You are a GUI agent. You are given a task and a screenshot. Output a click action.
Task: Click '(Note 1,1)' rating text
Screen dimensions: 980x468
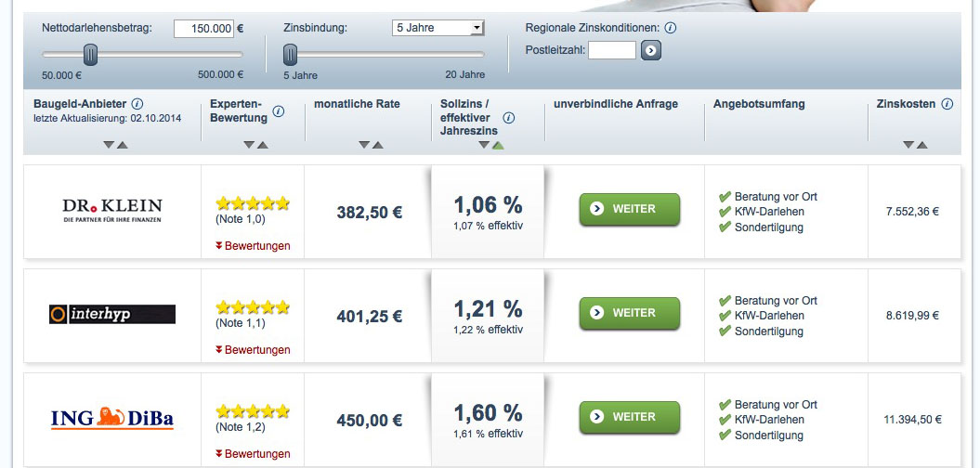tap(241, 324)
